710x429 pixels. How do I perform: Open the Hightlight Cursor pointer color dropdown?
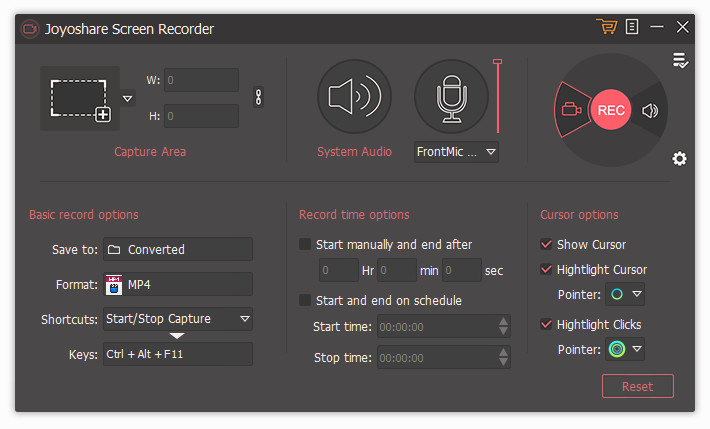pyautogui.click(x=625, y=294)
